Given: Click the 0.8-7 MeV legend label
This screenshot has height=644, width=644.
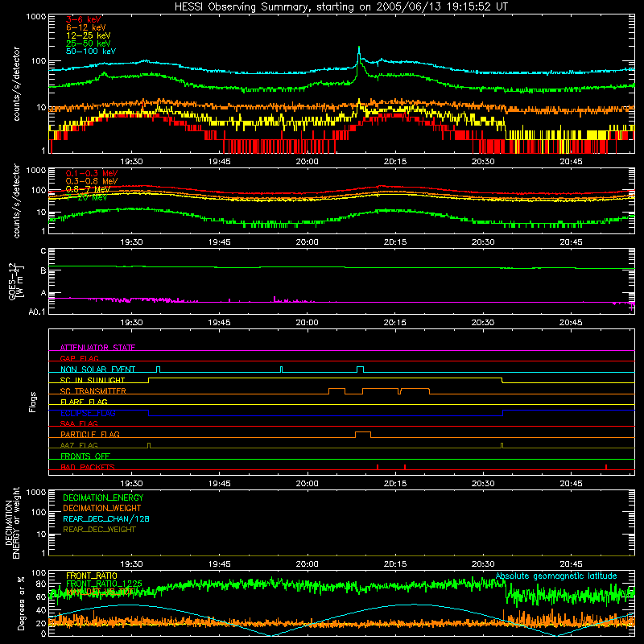Looking at the screenshot, I should tap(88, 189).
